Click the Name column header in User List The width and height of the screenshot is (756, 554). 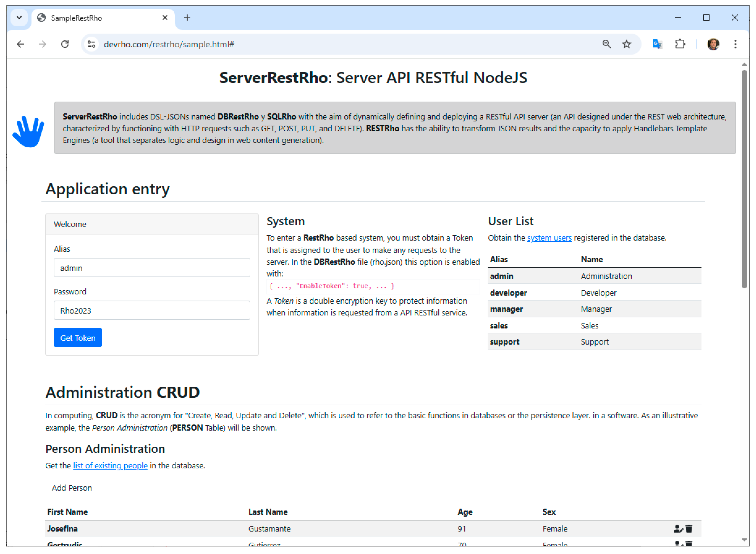[x=591, y=259]
